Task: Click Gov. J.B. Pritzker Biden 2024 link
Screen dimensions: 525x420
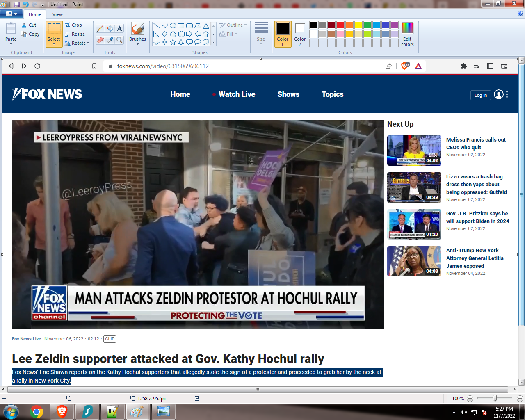Action: [x=477, y=217]
